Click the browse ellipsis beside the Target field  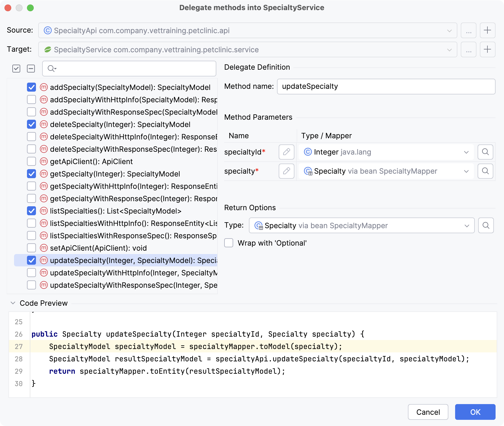point(468,49)
